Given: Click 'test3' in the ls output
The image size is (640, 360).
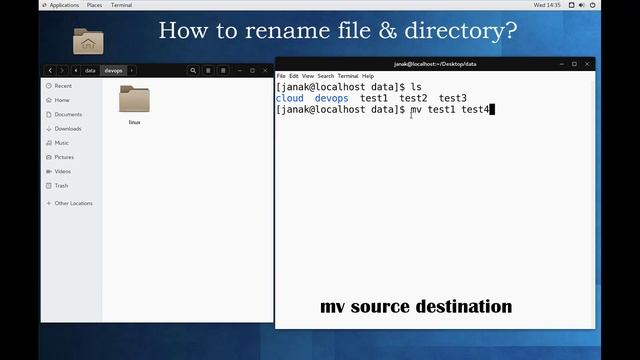Looking at the screenshot, I should click(453, 98).
